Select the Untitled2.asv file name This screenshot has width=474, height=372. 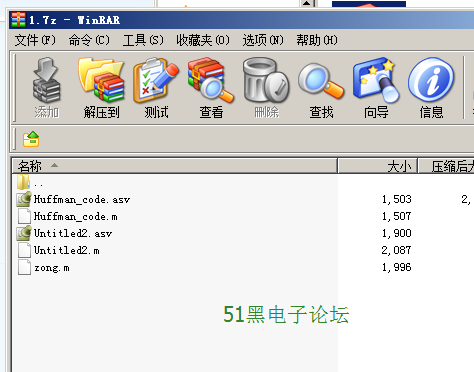(x=73, y=233)
